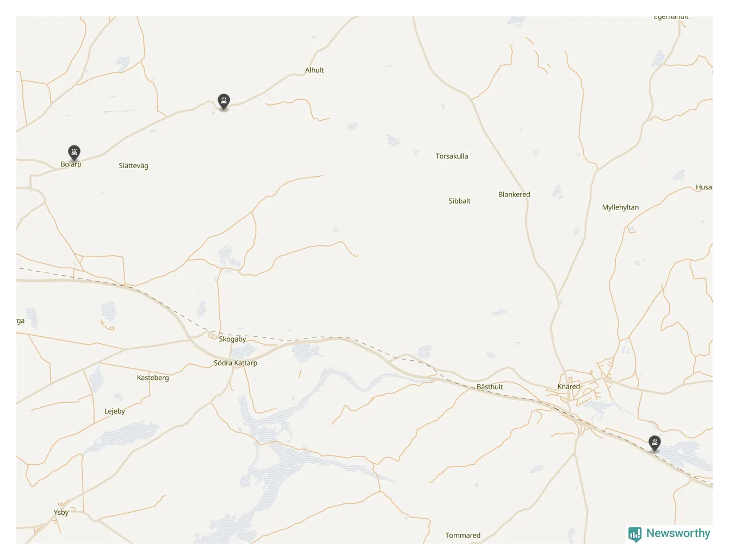Click the Knäred town label
The height and width of the screenshot is (560, 729).
[569, 386]
